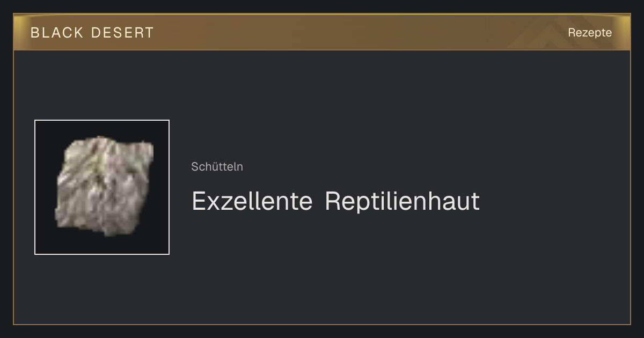Click the BLACK DESERT logo text
This screenshot has width=644, height=338.
(x=92, y=33)
